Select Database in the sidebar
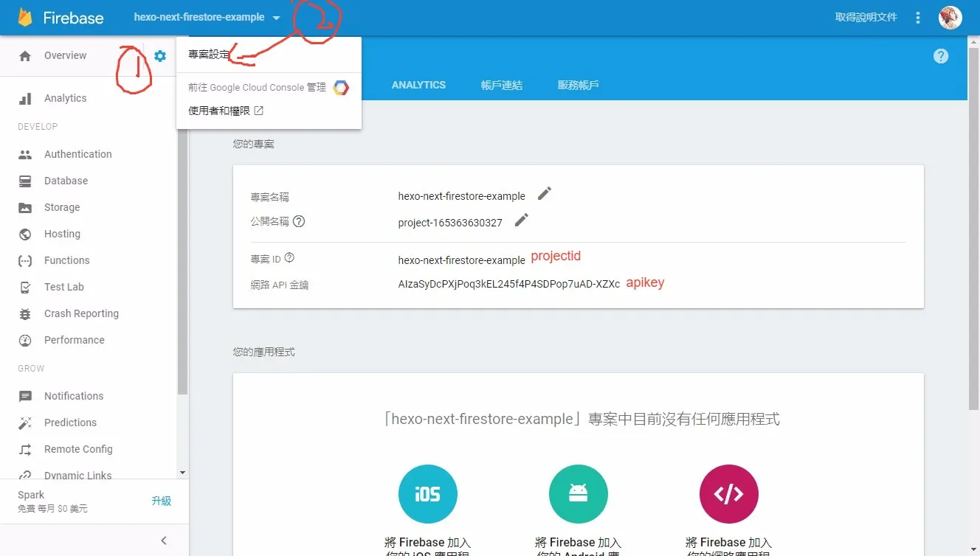Viewport: 980px width, 556px height. (67, 181)
